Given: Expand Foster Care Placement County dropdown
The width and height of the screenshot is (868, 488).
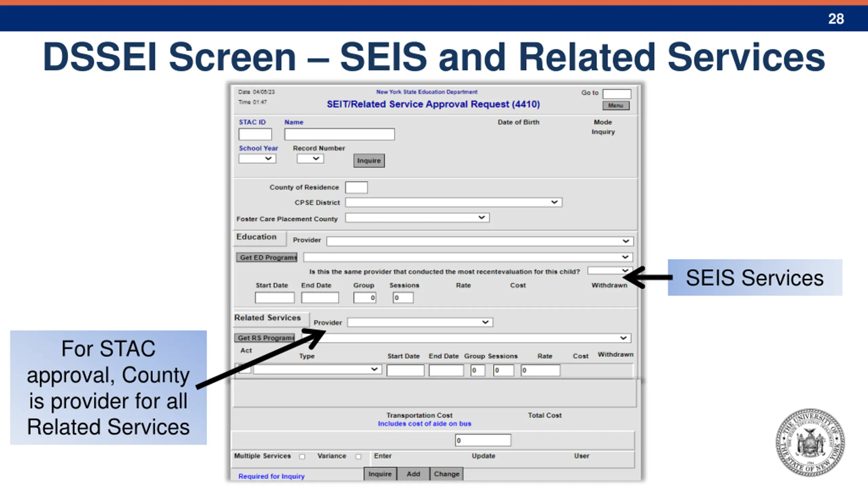Looking at the screenshot, I should coord(417,218).
